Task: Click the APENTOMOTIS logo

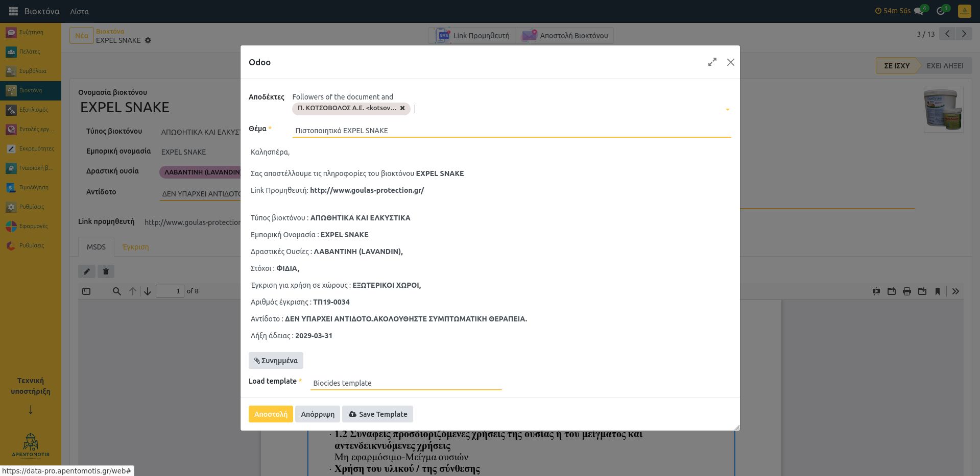Action: tap(31, 446)
